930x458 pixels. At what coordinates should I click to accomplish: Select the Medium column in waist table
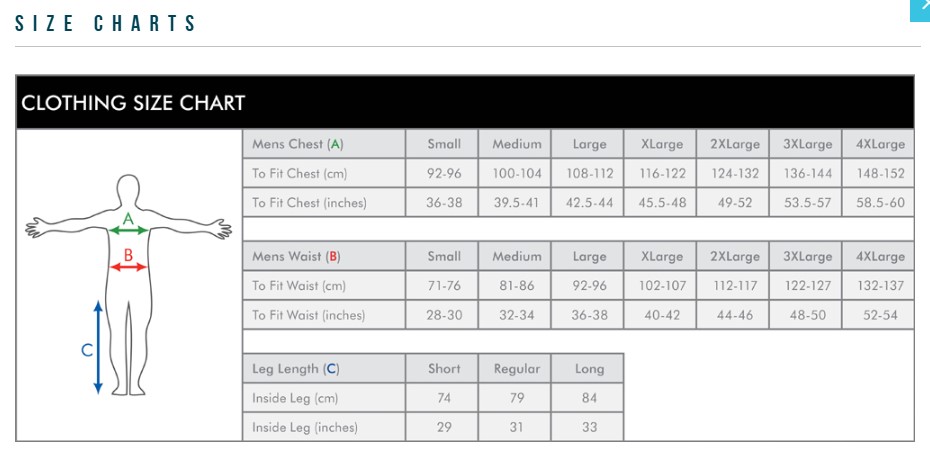[517, 256]
